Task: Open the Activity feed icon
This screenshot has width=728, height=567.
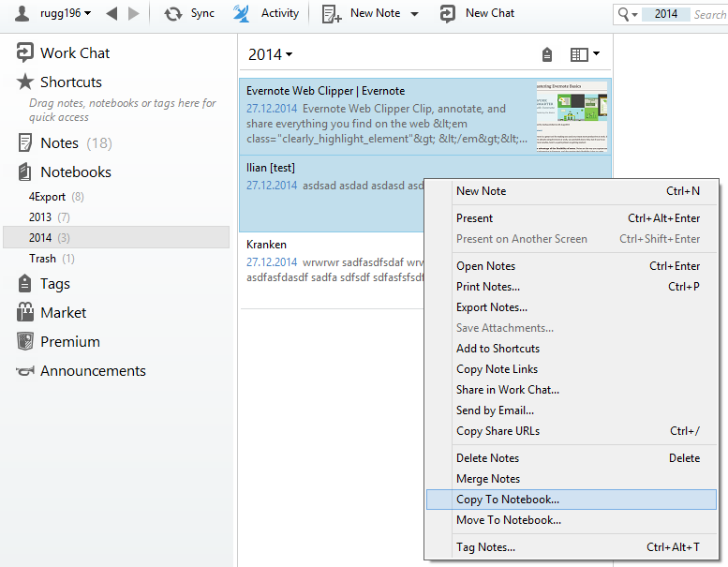Action: pos(241,13)
